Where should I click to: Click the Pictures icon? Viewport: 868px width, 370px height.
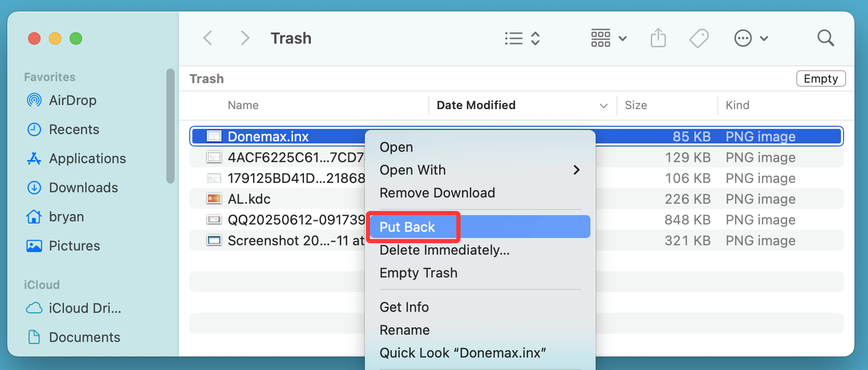[x=34, y=246]
